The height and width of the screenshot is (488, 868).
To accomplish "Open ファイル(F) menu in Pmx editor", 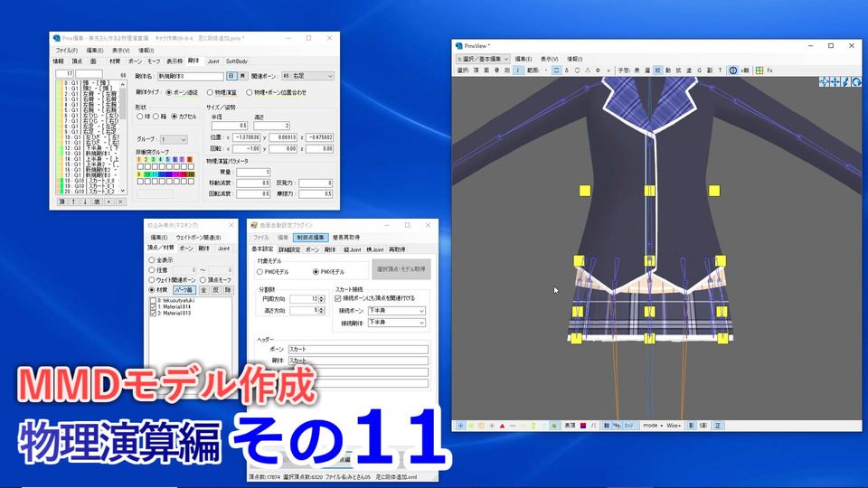I will click(66, 50).
